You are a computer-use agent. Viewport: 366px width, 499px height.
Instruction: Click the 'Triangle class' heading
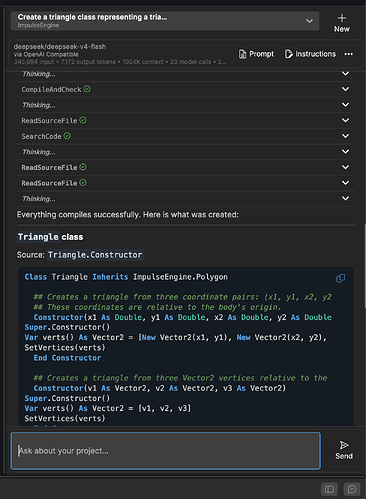pyautogui.click(x=50, y=237)
